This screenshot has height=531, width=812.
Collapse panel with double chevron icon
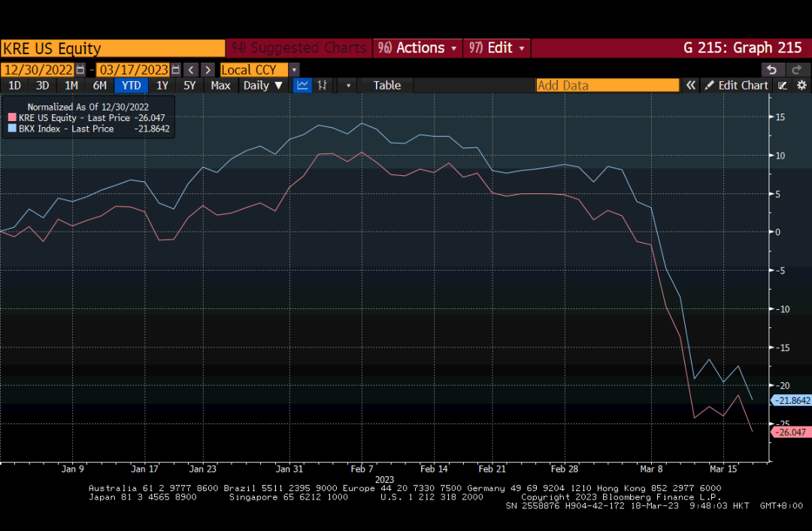tap(690, 85)
